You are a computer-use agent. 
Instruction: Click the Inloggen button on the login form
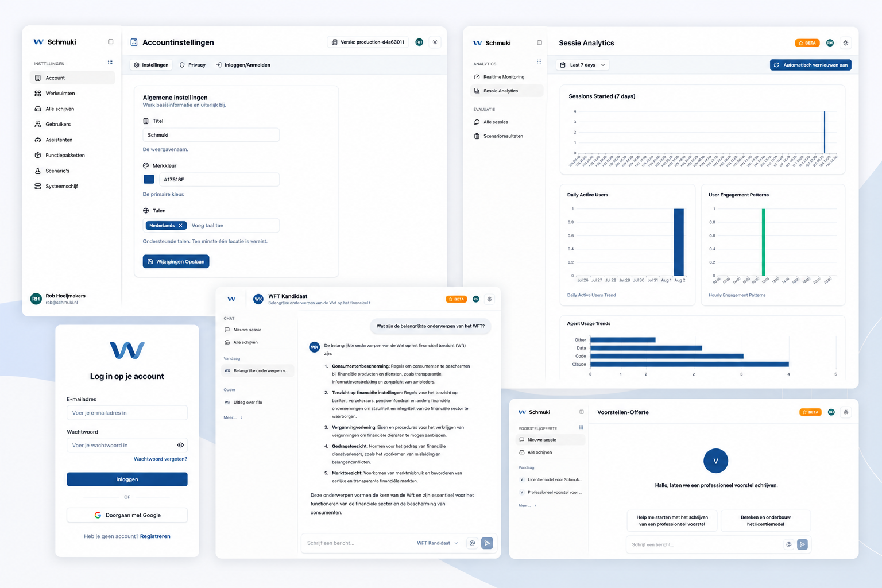[127, 479]
